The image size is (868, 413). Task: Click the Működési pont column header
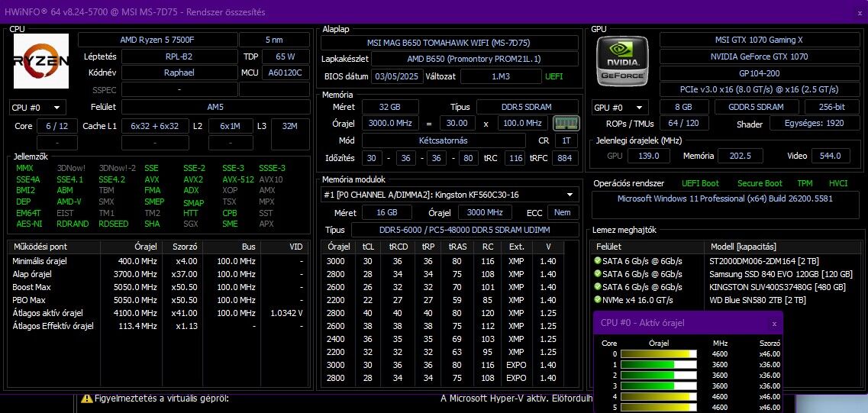54,247
